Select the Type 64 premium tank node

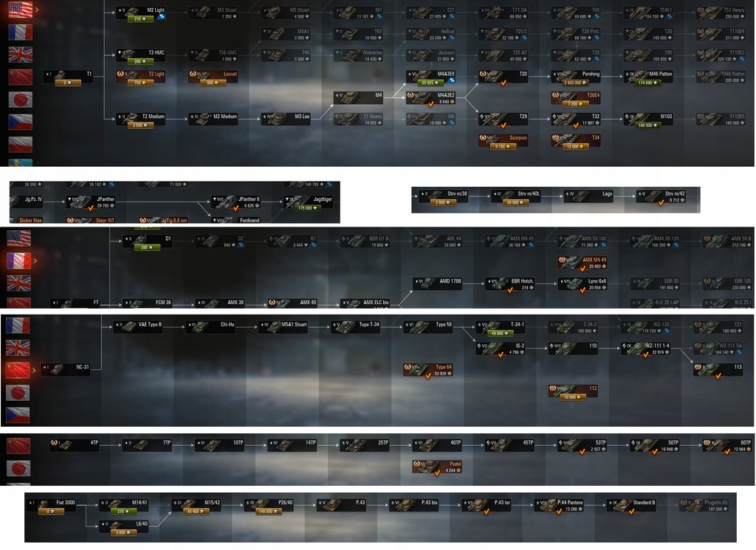click(x=428, y=370)
